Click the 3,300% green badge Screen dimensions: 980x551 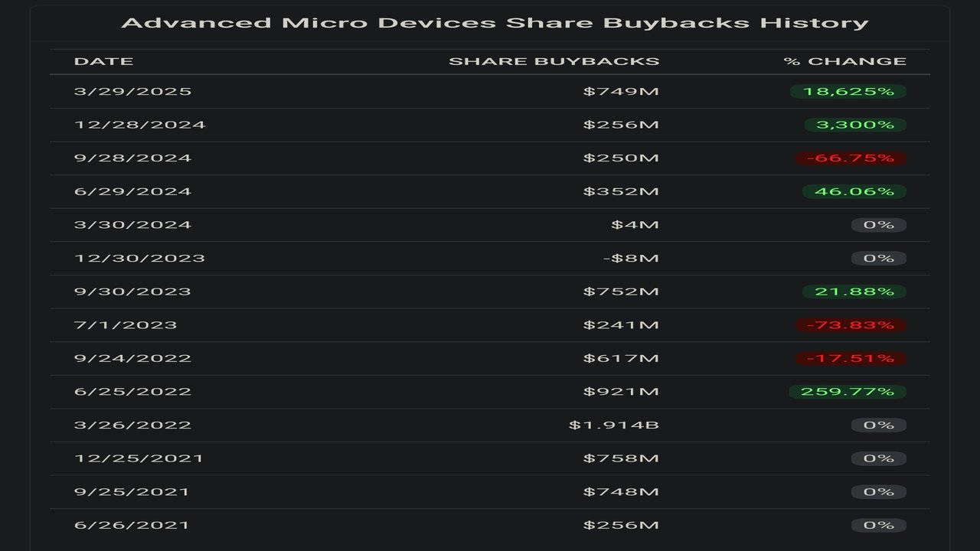pyautogui.click(x=855, y=125)
